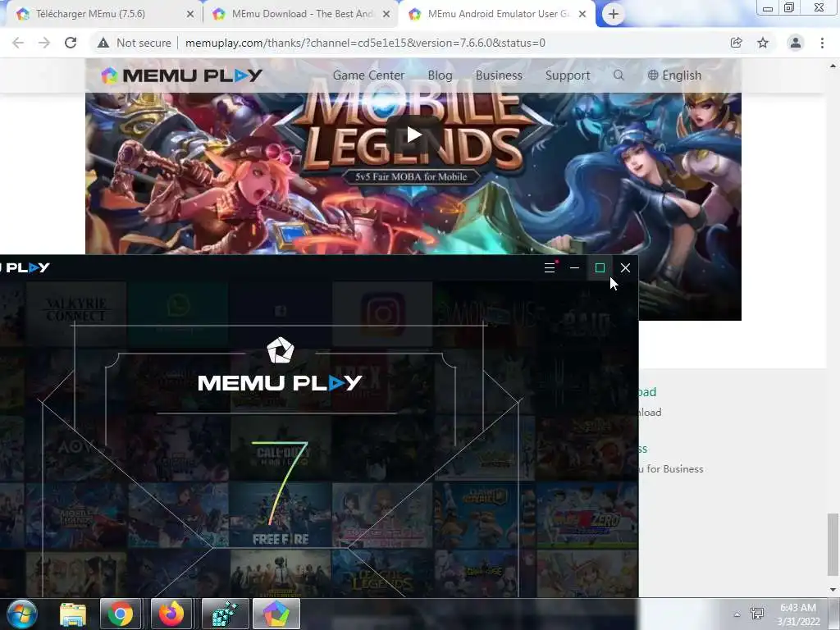The height and width of the screenshot is (630, 840).
Task: Minimize the MEmu installer window
Action: [x=574, y=267]
